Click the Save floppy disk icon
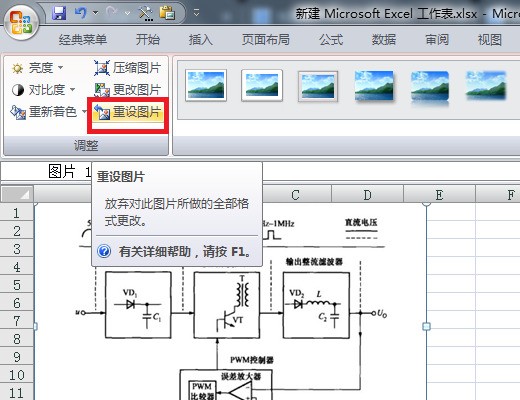Screen dimensions: 520x400 click(59, 13)
